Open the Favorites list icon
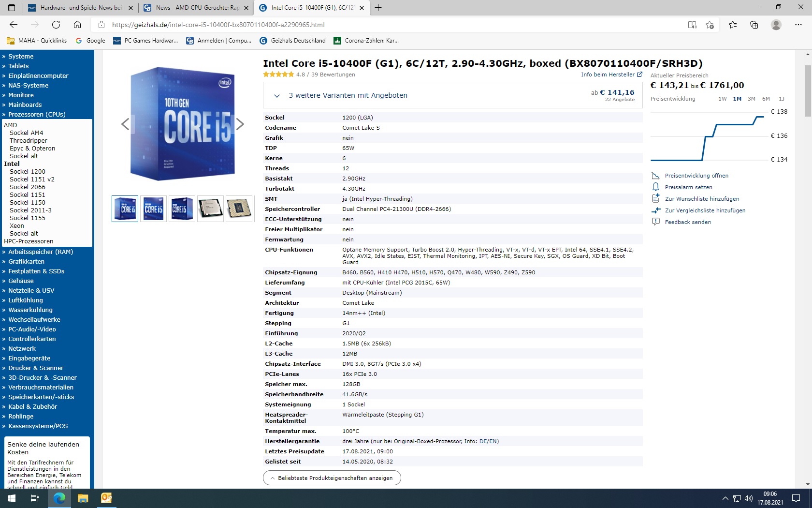This screenshot has height=508, width=812. pyautogui.click(x=733, y=25)
